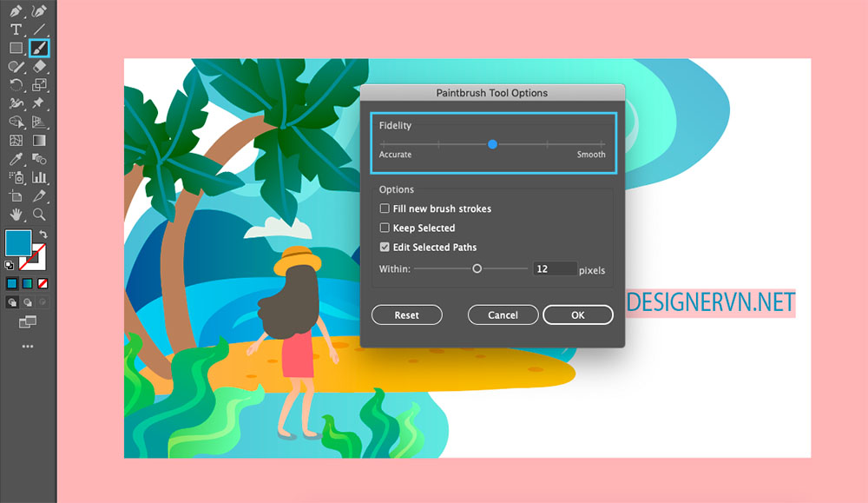
Task: Click the swap fill and stroke arrows
Action: tap(43, 235)
